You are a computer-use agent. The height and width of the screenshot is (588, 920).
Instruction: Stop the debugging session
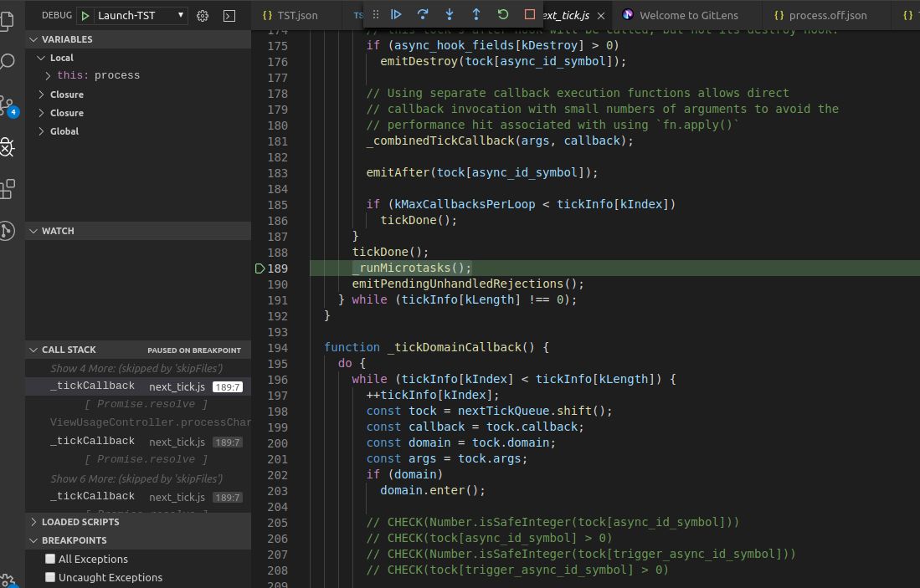point(530,14)
